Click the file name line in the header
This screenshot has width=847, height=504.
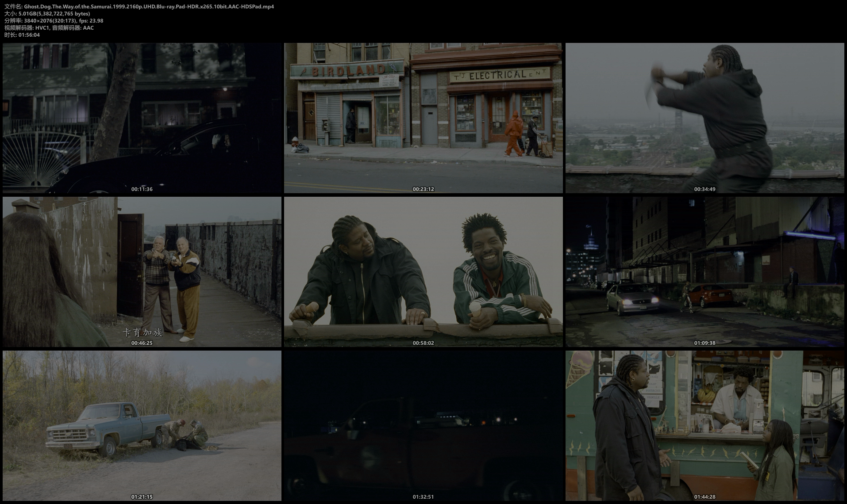coord(139,7)
